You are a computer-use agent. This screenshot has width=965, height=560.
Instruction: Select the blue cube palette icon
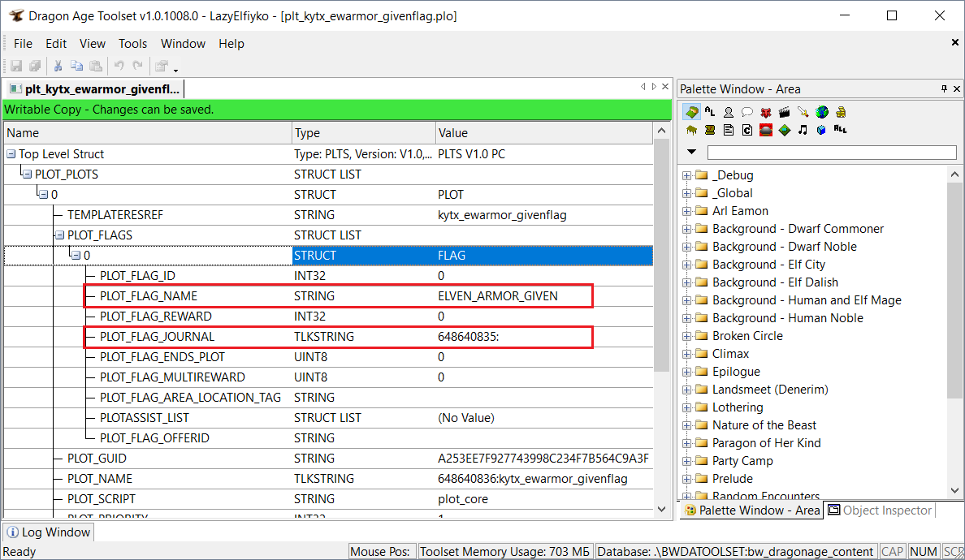coord(821,130)
